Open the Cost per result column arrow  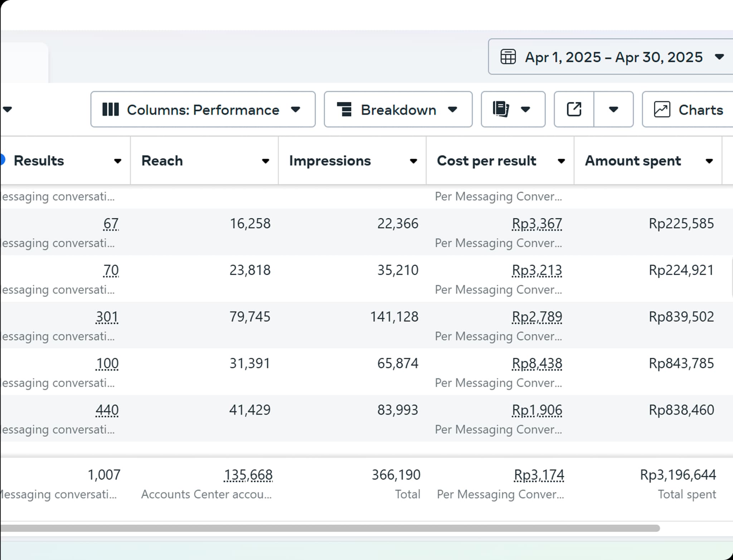click(x=561, y=161)
